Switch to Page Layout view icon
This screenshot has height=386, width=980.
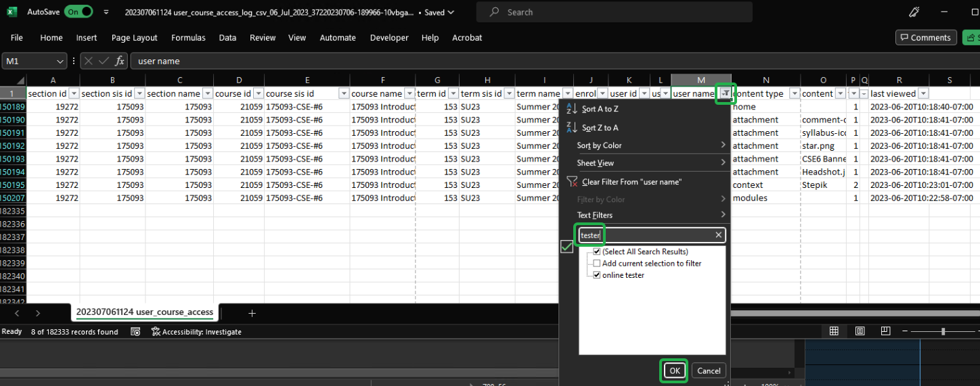(860, 331)
